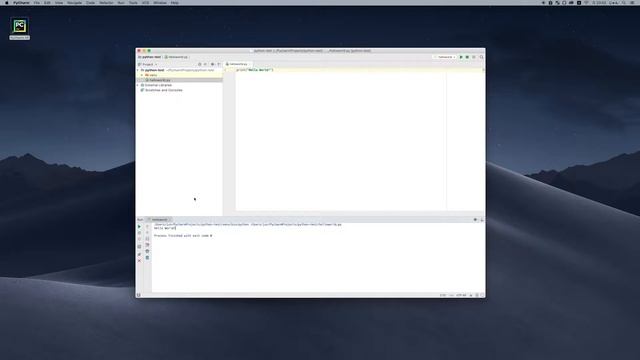Open the Code menu

pos(91,3)
